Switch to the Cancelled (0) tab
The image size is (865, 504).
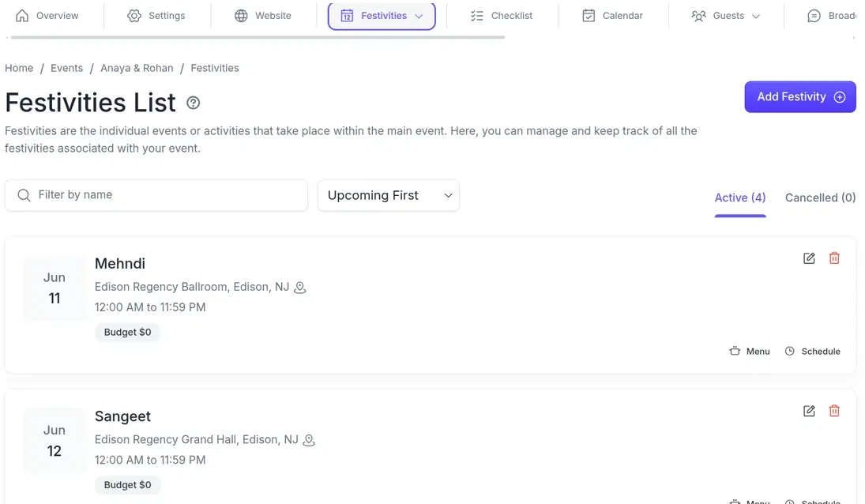point(820,197)
